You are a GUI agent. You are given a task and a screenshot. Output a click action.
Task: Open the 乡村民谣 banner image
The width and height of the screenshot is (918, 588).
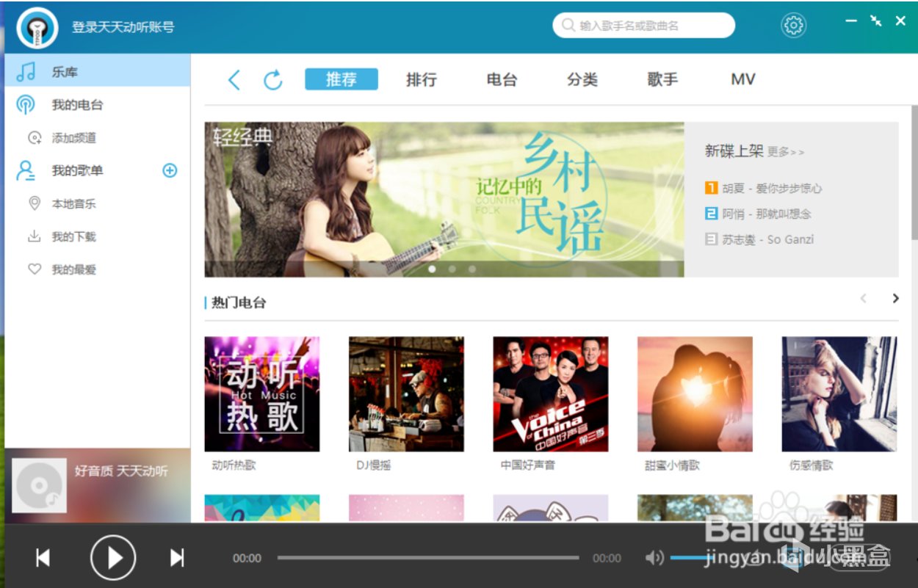(x=444, y=199)
